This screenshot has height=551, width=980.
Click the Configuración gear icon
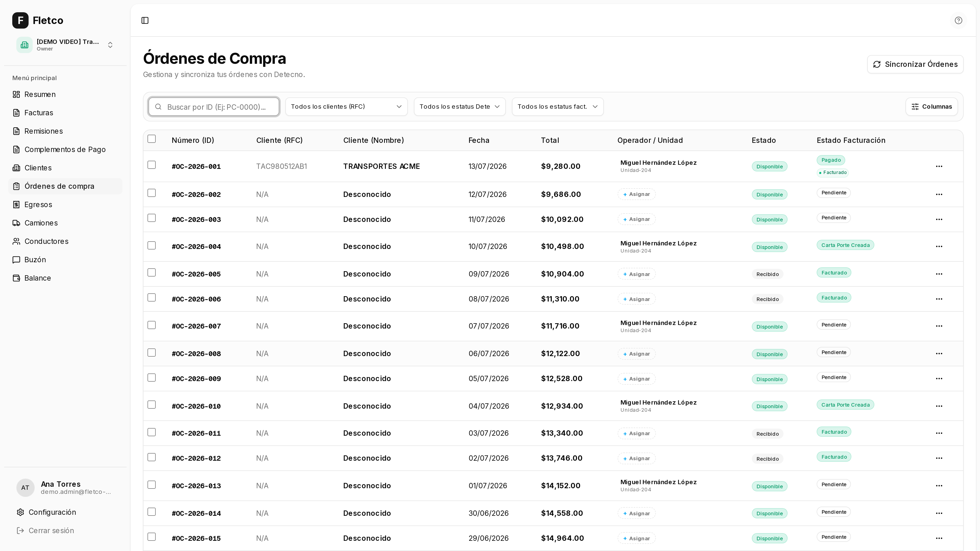click(20, 512)
